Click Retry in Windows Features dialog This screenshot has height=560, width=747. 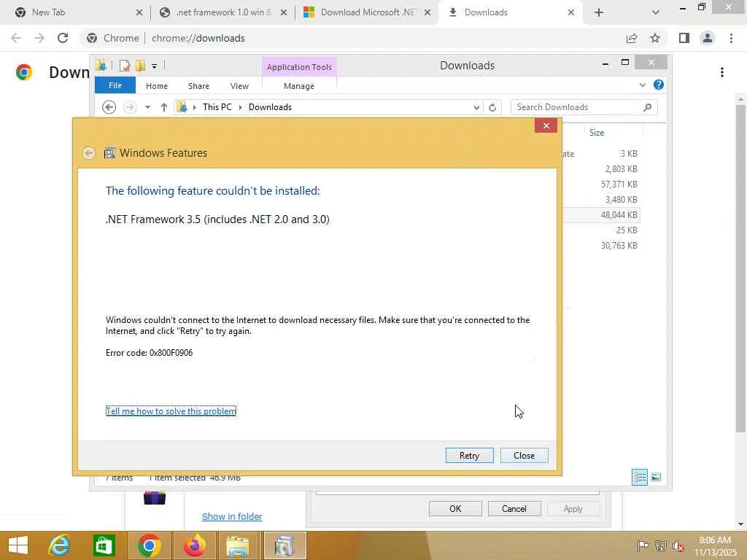[x=469, y=455]
